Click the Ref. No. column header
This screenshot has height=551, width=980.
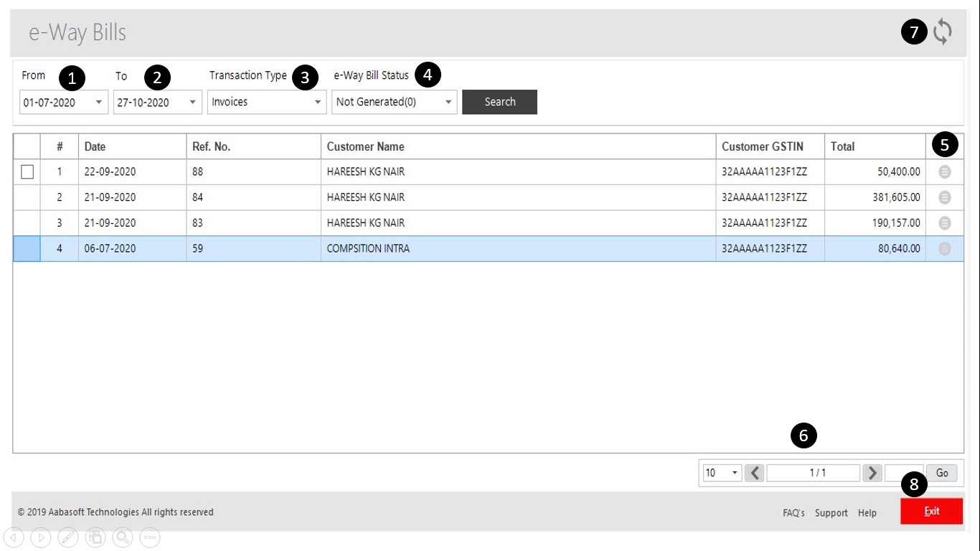pos(254,146)
